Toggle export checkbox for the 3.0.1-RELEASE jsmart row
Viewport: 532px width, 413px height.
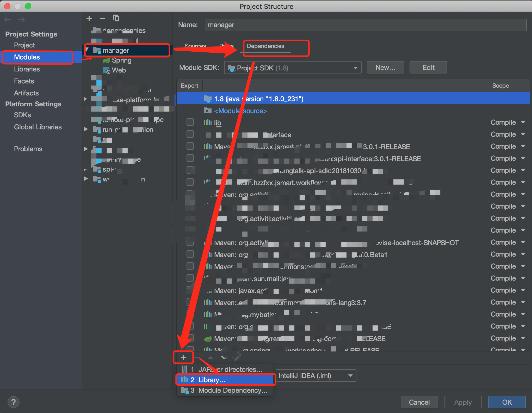click(190, 146)
